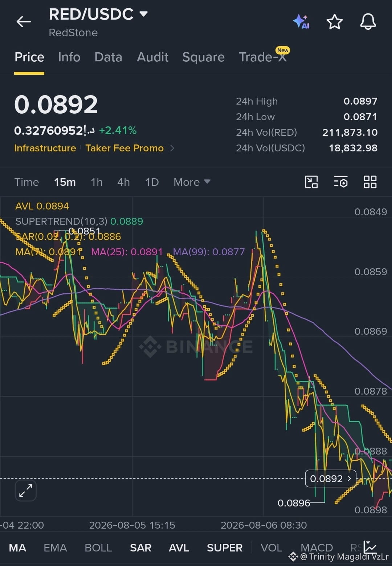392x566 pixels.
Task: Tap the MA(25): 0.0891 legend
Action: pyautogui.click(x=127, y=252)
